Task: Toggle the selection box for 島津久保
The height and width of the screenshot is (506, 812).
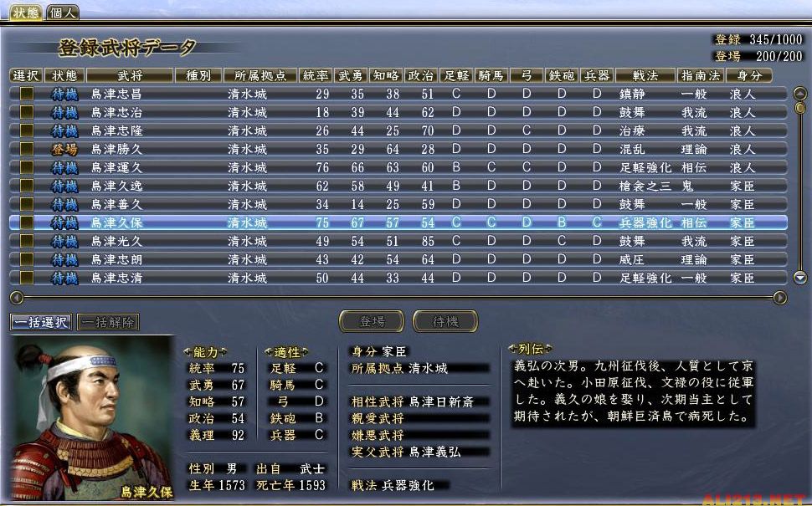Action: [x=27, y=222]
